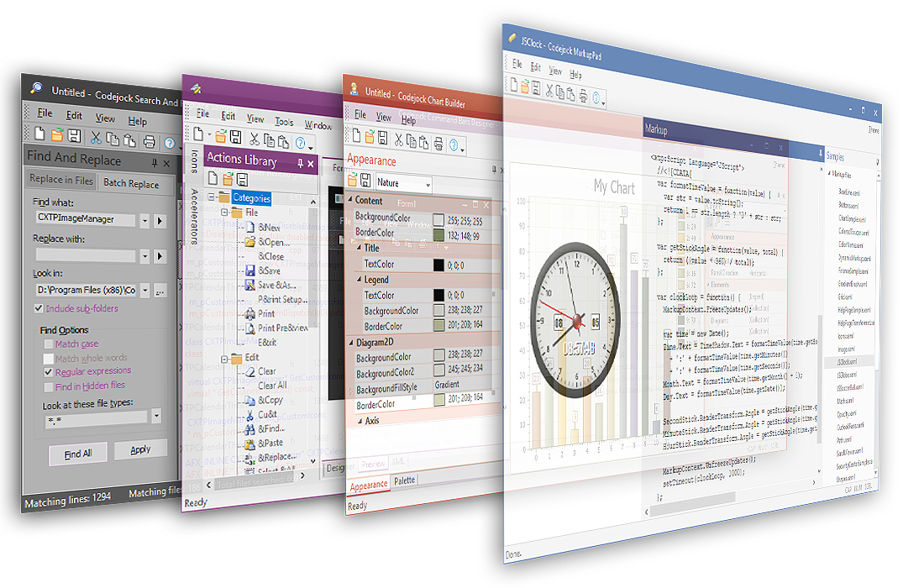The image size is (903, 588).
Task: Enable the Match case checkbox
Action: [x=49, y=344]
